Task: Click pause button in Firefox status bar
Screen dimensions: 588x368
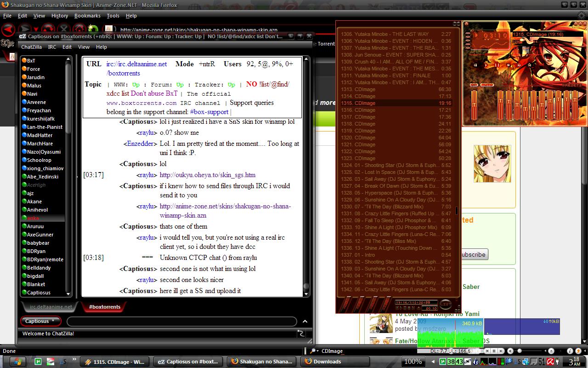Action: [x=495, y=351]
